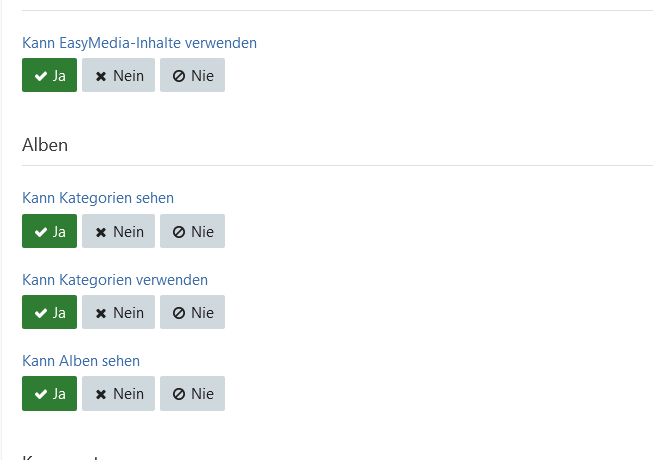Open the 'Kann EasyMedia-Inhalte verwenden' permission link
The image size is (653, 460).
(139, 43)
